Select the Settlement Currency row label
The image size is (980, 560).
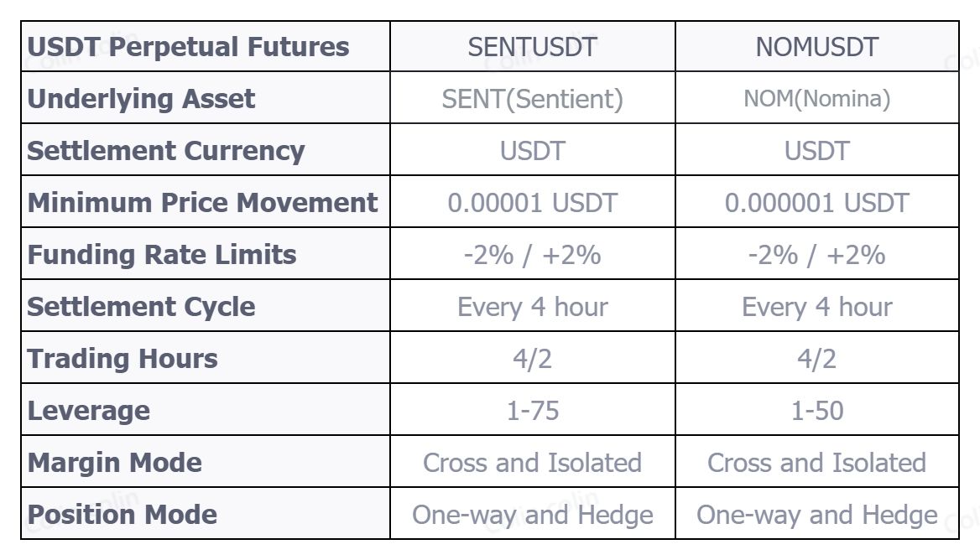[166, 151]
